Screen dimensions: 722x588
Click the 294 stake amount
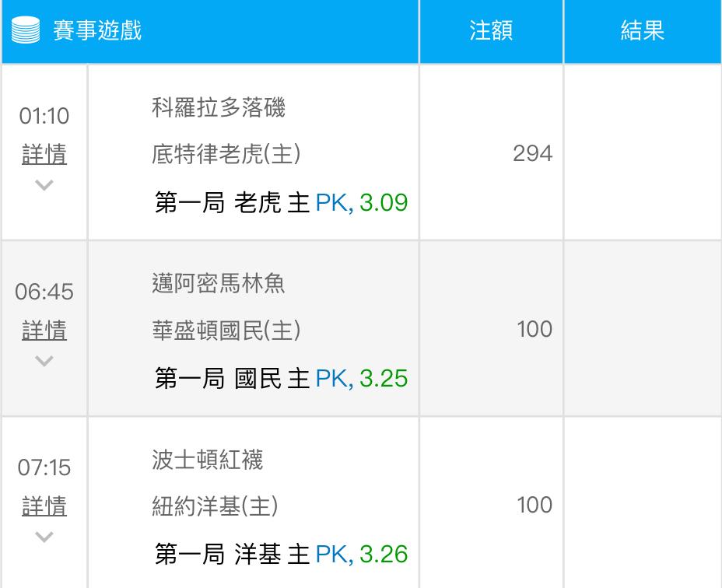(533, 154)
